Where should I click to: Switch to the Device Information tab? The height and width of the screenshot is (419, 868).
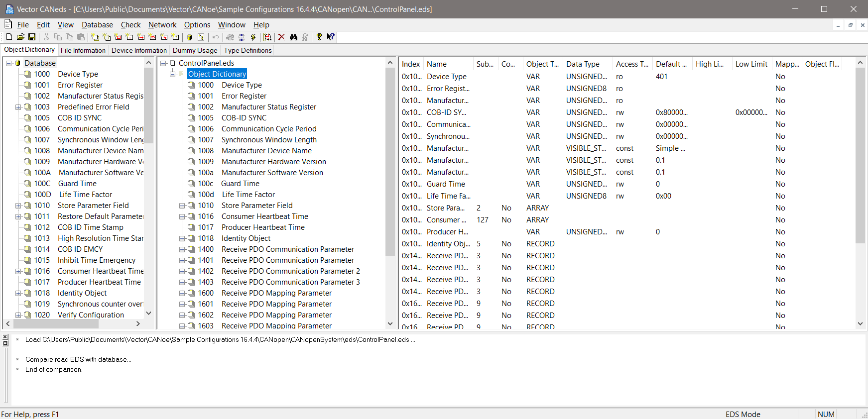[139, 50]
